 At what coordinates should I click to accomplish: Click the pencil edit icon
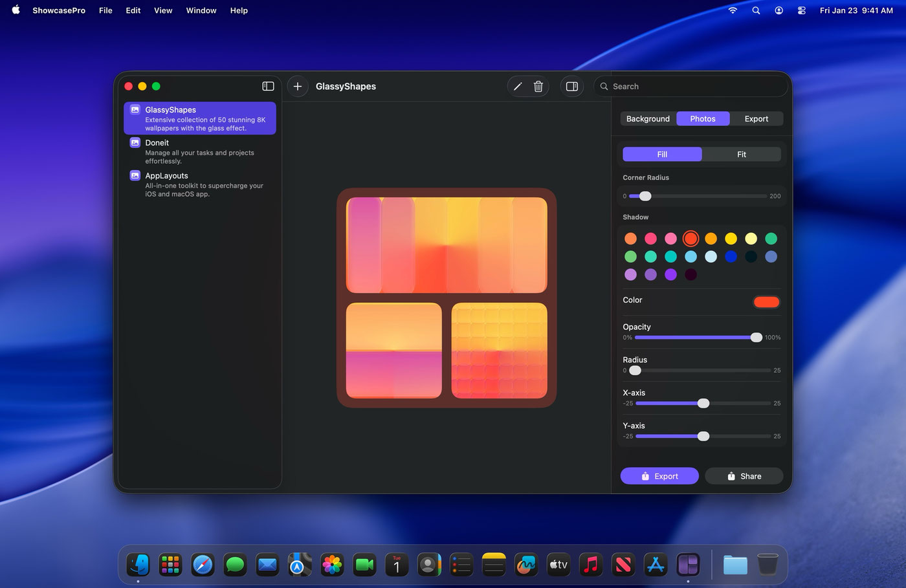click(518, 86)
